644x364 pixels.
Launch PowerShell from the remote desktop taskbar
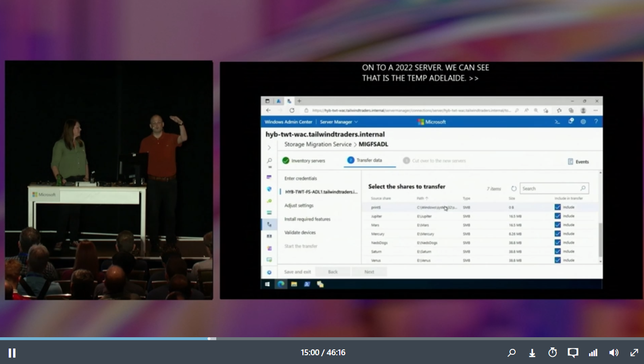[x=307, y=283]
